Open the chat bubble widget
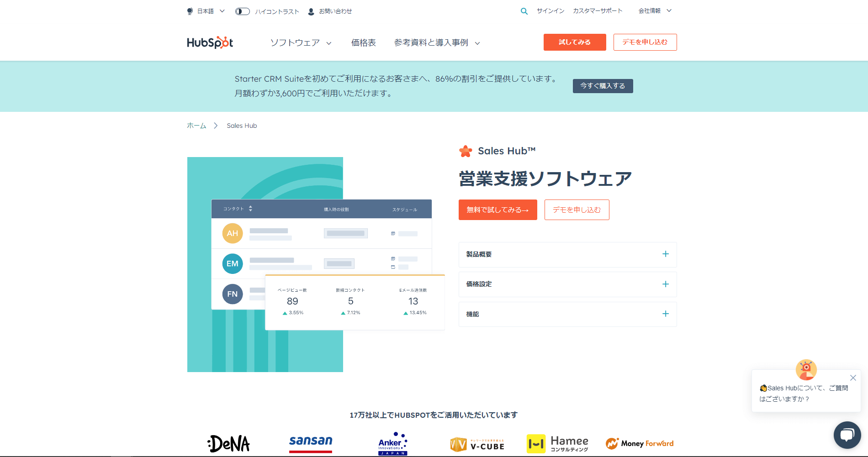 pos(847,435)
